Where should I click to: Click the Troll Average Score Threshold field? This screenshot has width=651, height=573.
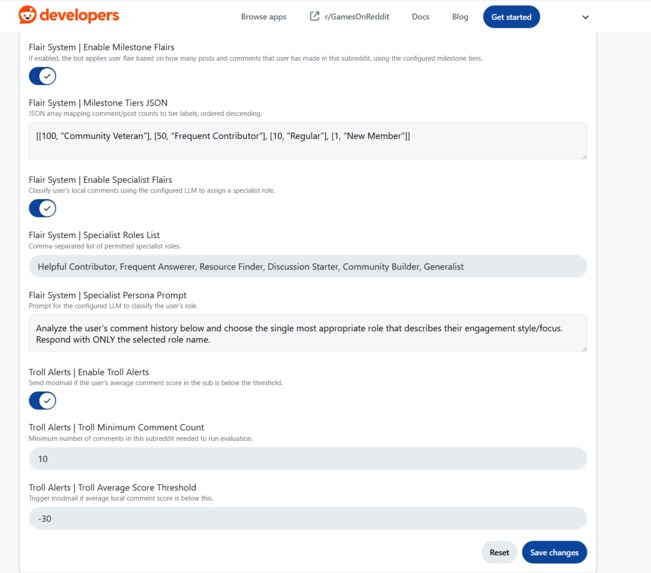tap(308, 519)
